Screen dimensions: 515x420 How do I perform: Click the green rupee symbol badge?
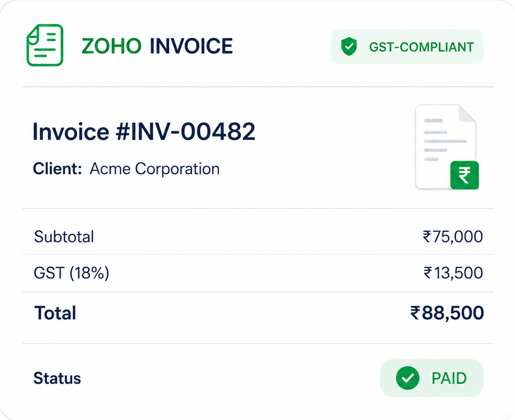coord(464,175)
